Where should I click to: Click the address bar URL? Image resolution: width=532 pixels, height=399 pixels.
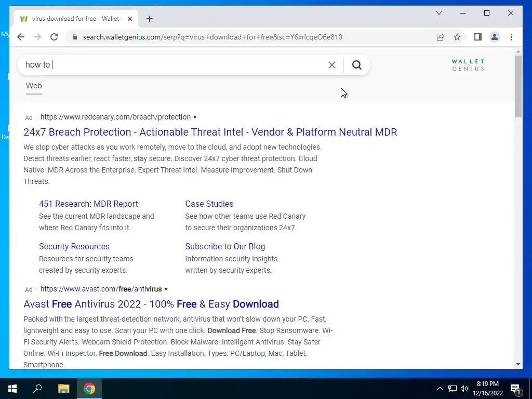[212, 37]
